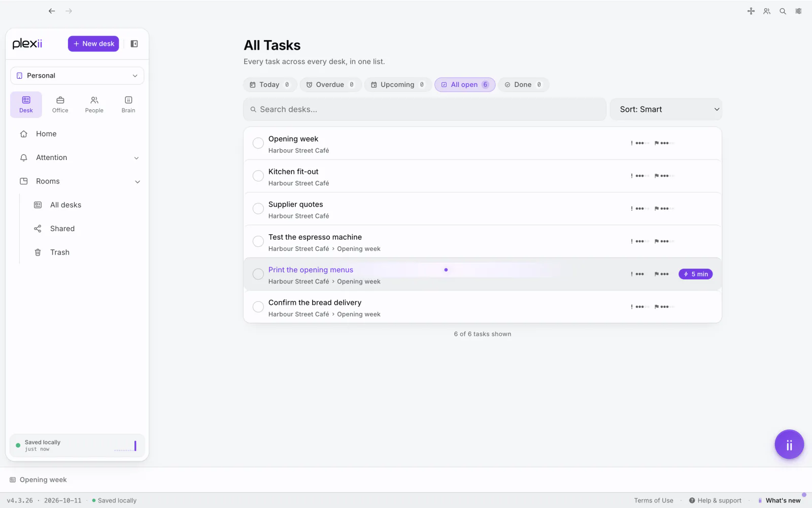Go back with the left arrow
The image size is (812, 508).
pos(52,11)
